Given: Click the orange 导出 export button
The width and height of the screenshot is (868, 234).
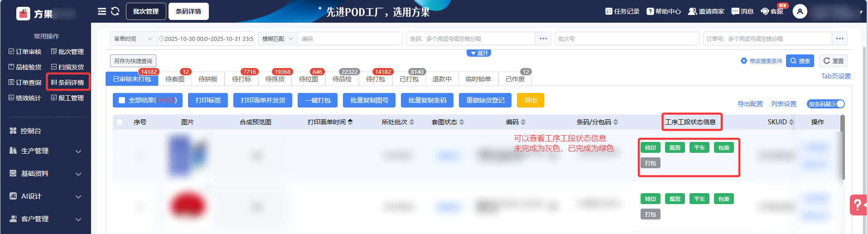Looking at the screenshot, I should pos(530,100).
